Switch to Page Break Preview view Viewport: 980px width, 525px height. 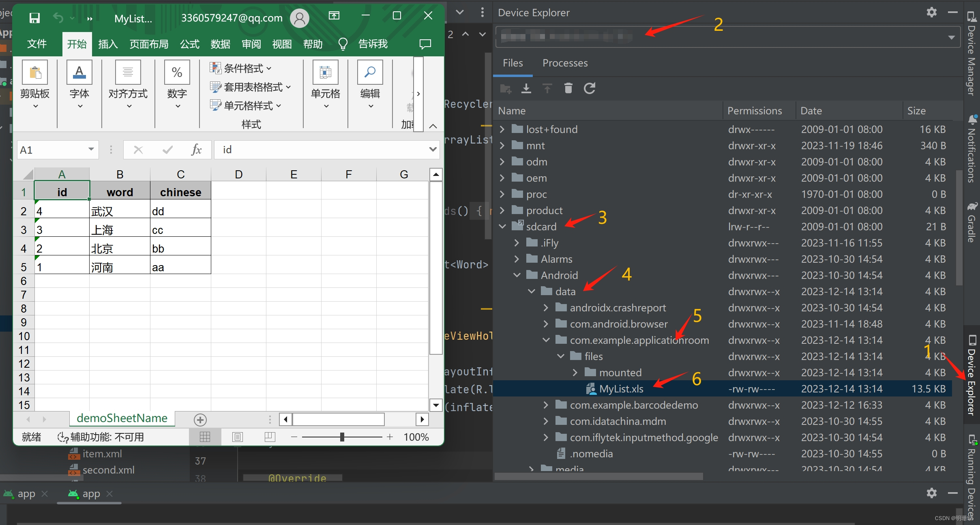[x=270, y=437]
